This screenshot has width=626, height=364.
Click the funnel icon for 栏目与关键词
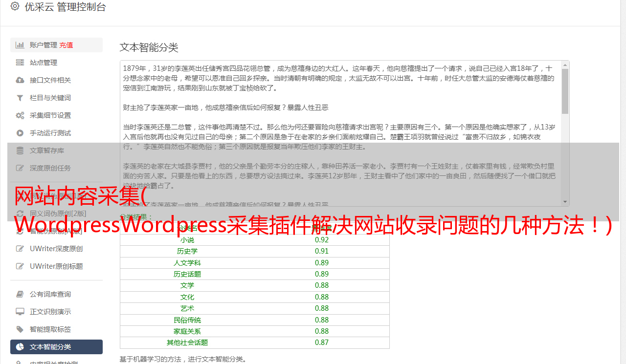(x=20, y=98)
